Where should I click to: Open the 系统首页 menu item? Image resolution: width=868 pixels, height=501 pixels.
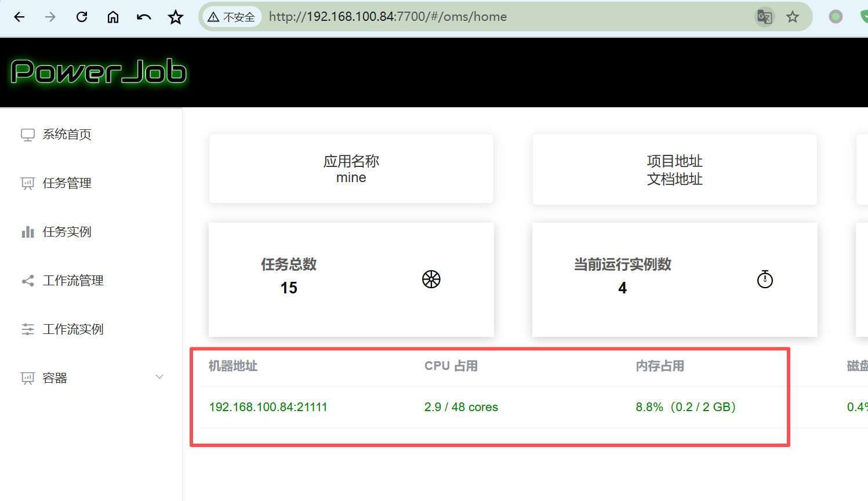(x=67, y=135)
